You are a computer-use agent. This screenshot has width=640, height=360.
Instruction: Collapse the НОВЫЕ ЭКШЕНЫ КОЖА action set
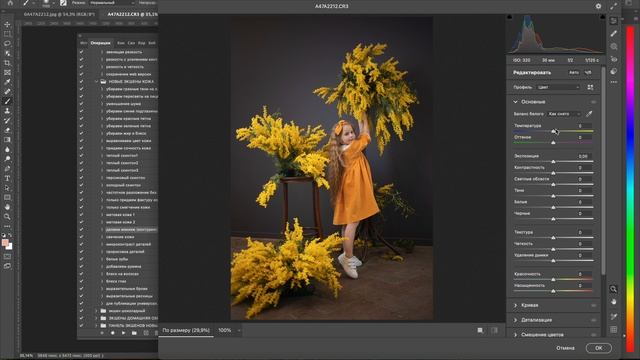point(97,82)
